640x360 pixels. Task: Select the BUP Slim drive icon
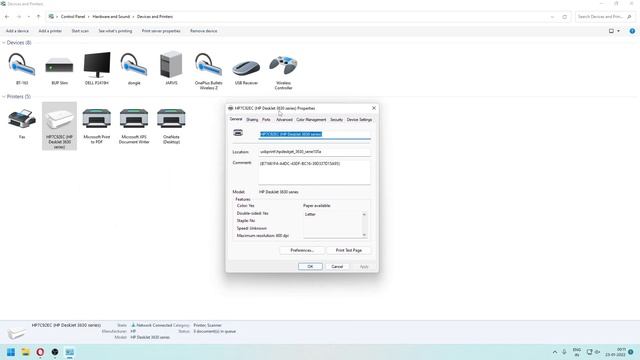pos(59,65)
